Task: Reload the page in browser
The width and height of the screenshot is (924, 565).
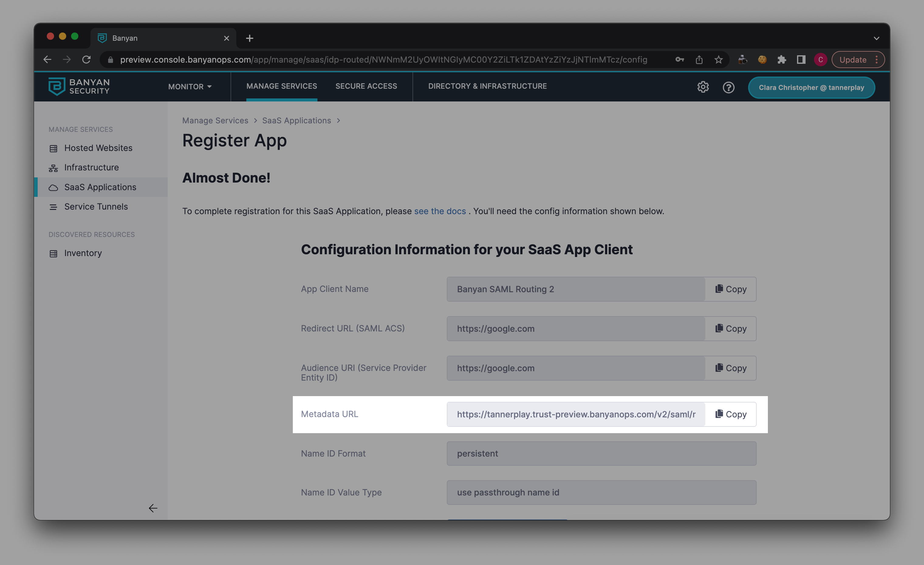Action: click(x=86, y=60)
